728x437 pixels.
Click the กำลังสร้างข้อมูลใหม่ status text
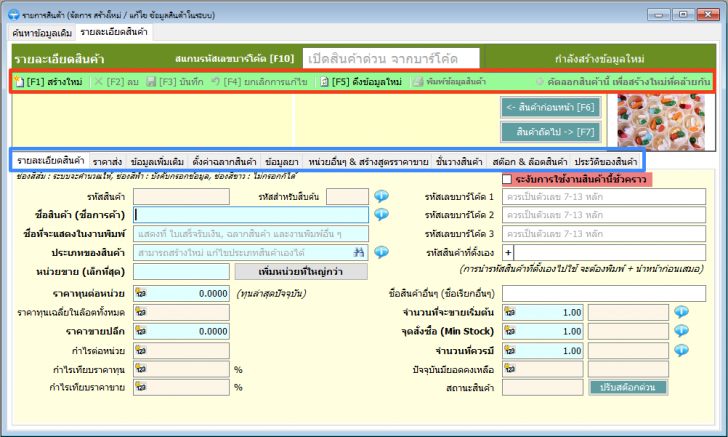point(599,59)
